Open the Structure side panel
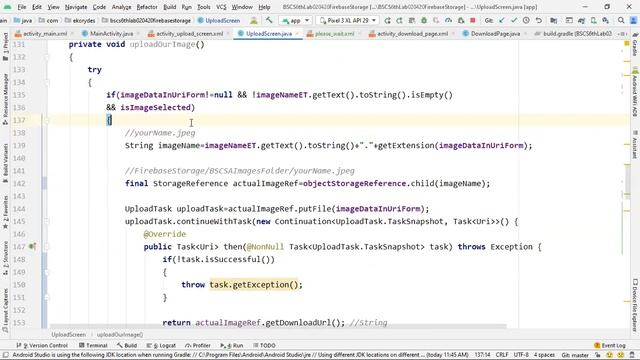 (5, 258)
